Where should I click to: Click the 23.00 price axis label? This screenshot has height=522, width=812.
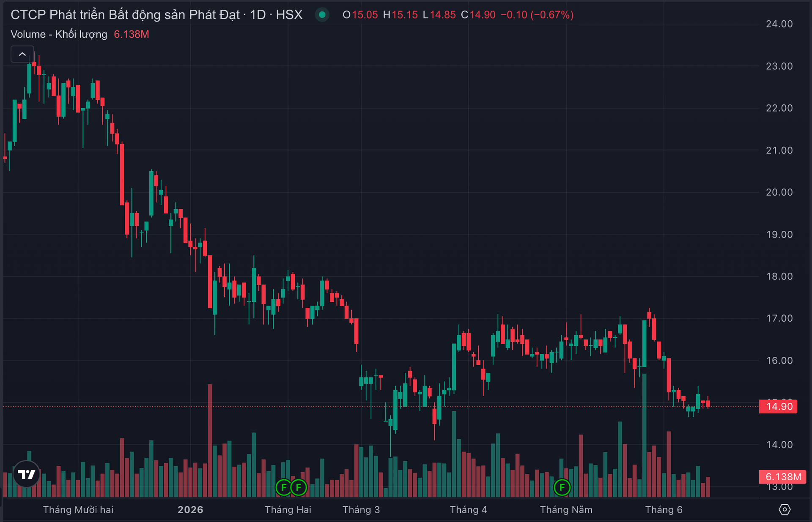[x=779, y=66]
